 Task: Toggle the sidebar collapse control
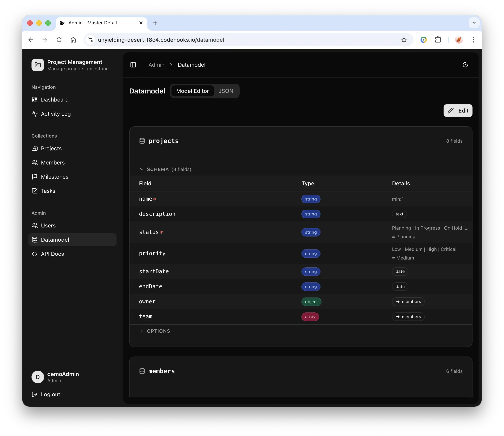133,65
